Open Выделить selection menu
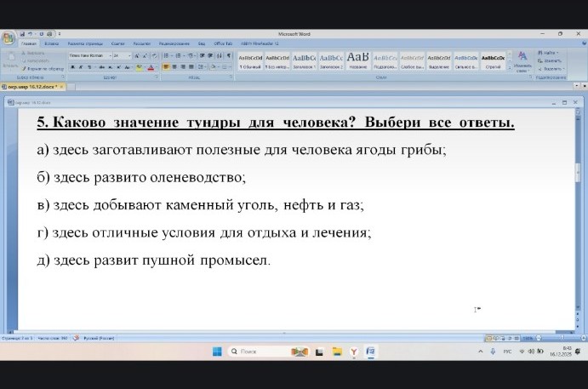Screen dimensions: 588x389 pos(551,69)
